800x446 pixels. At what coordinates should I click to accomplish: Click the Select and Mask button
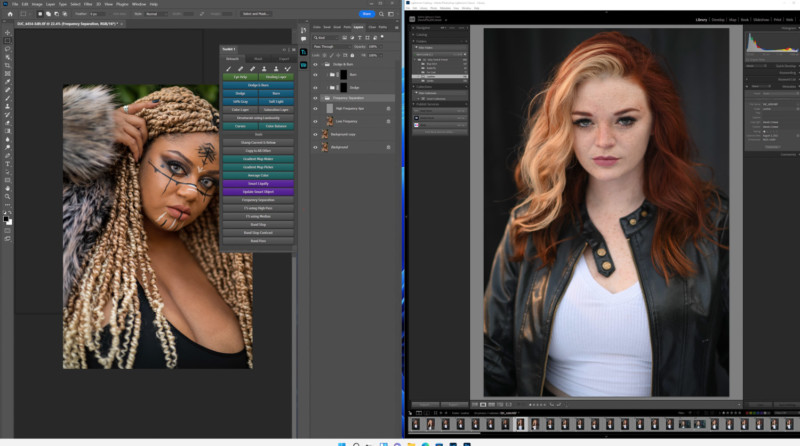pyautogui.click(x=256, y=14)
